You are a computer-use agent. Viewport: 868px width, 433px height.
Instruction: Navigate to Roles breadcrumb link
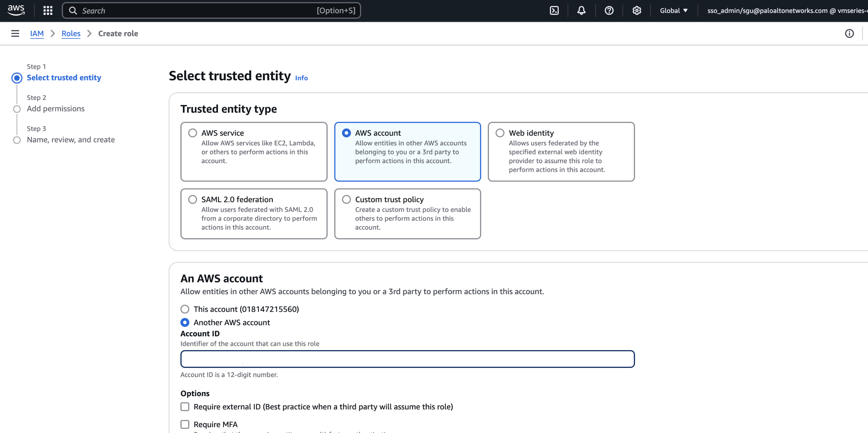point(71,33)
